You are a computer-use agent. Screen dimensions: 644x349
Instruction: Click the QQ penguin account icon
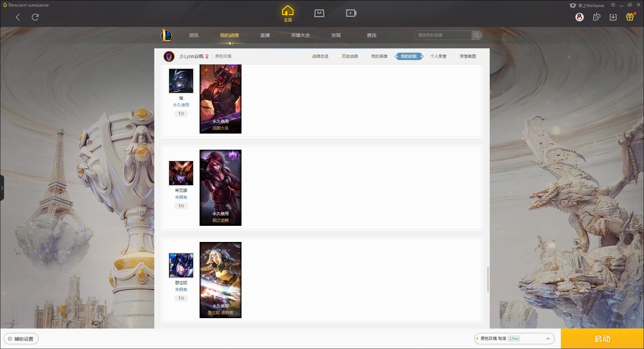(580, 17)
